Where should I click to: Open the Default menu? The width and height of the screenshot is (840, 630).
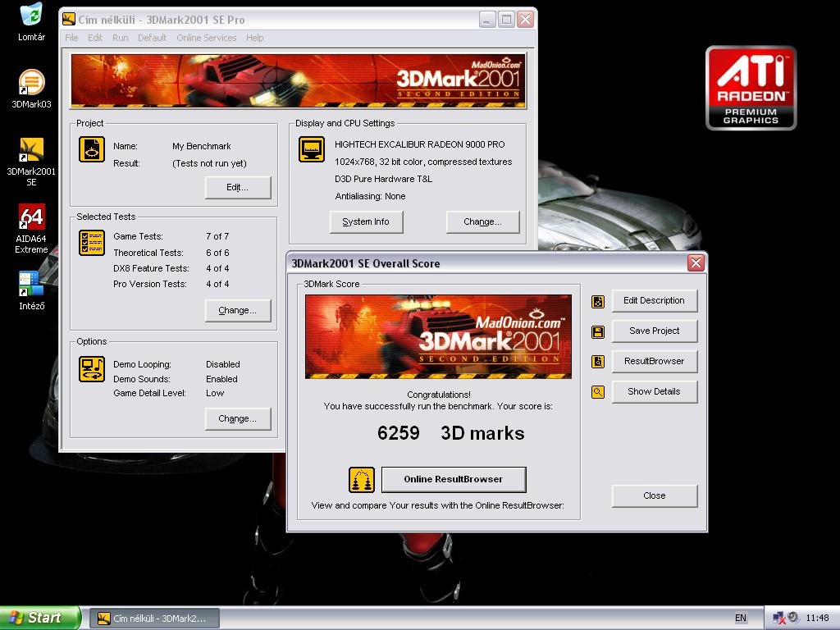pos(152,38)
